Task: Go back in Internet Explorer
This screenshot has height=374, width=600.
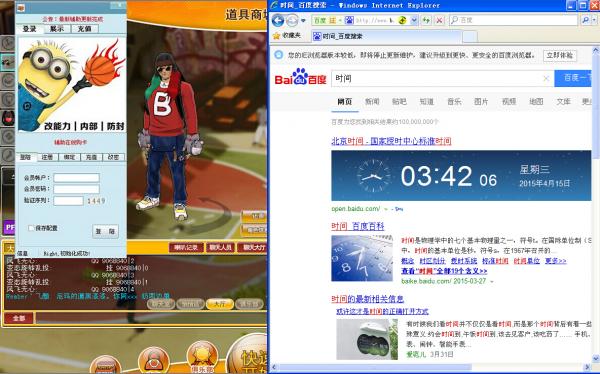Action: tap(278, 20)
